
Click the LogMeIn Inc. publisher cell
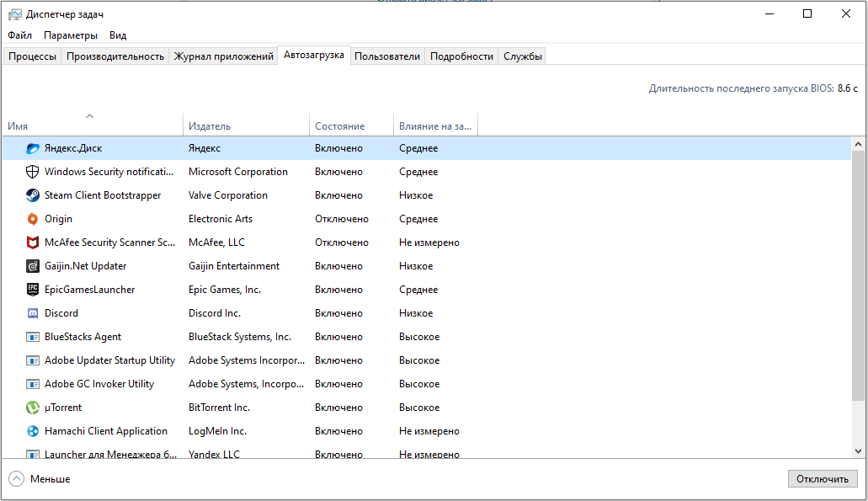point(217,431)
